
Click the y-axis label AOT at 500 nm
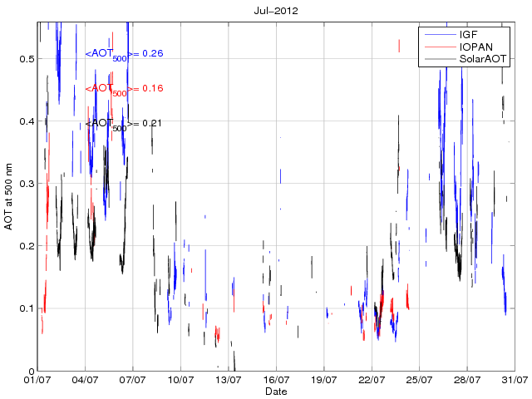(x=8, y=196)
